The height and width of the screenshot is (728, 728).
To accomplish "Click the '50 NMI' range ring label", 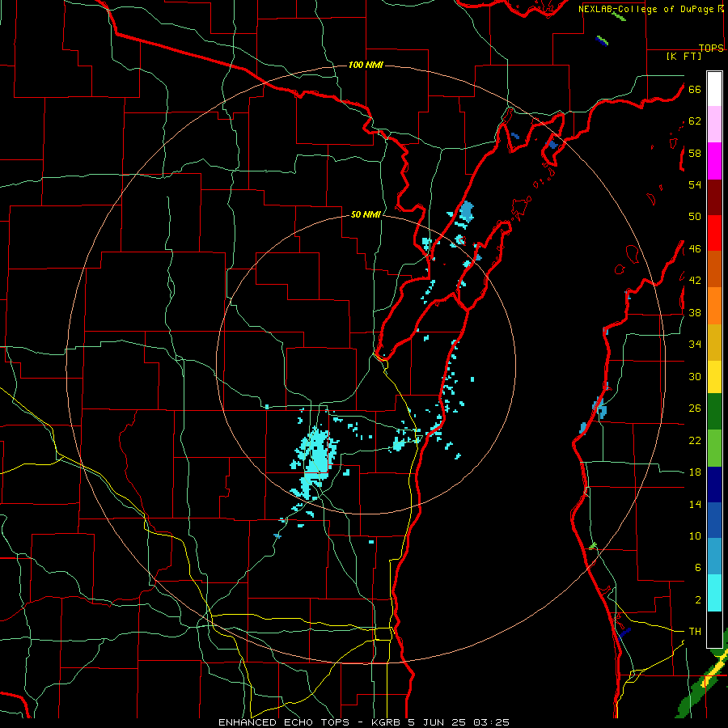I will point(366,214).
